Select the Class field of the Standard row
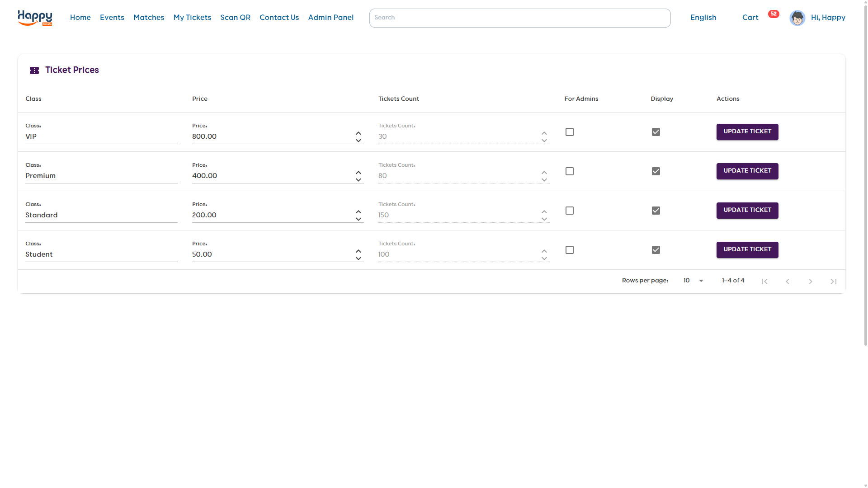Screen dimensions: 868x488 (100, 215)
